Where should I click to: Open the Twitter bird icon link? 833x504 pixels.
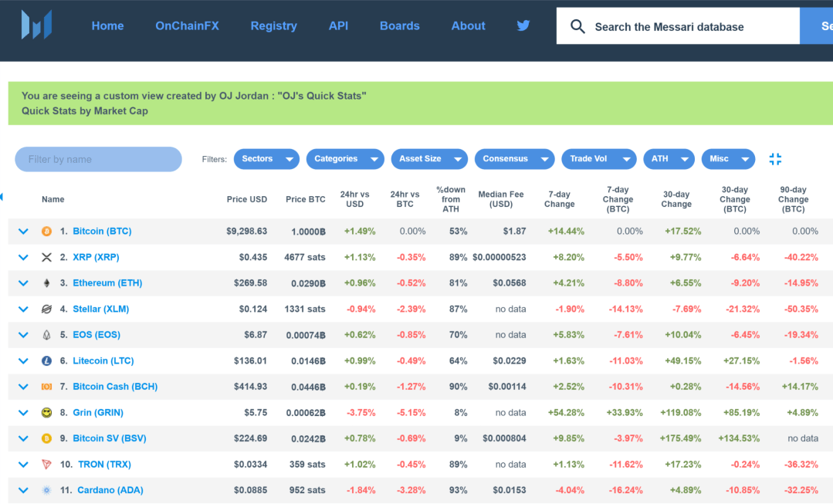pyautogui.click(x=523, y=25)
